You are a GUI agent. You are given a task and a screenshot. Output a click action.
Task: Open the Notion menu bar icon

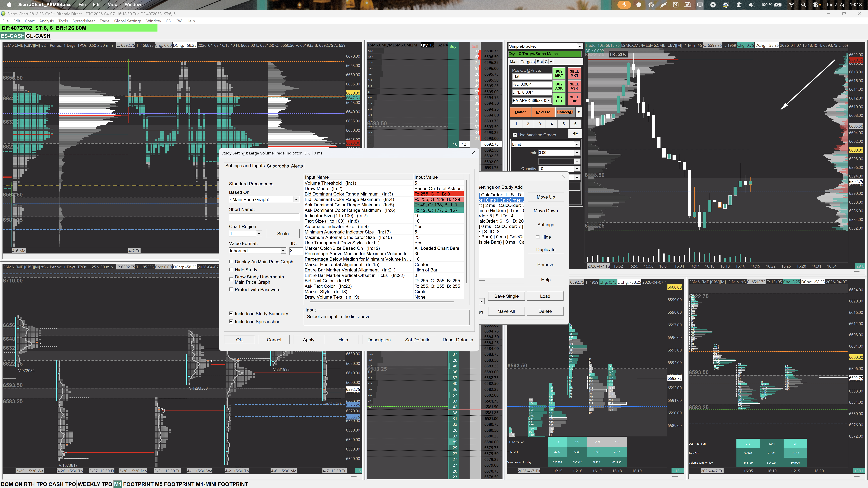coord(676,5)
